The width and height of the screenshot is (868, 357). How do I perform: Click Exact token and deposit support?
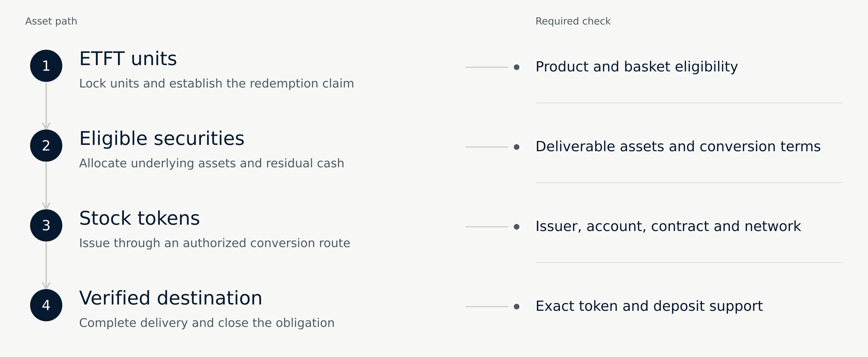click(649, 306)
